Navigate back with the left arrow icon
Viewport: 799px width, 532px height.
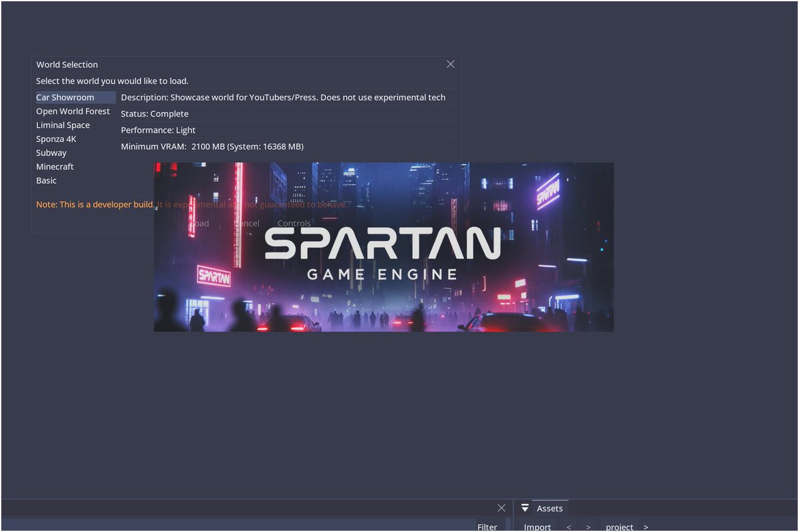[x=569, y=527]
